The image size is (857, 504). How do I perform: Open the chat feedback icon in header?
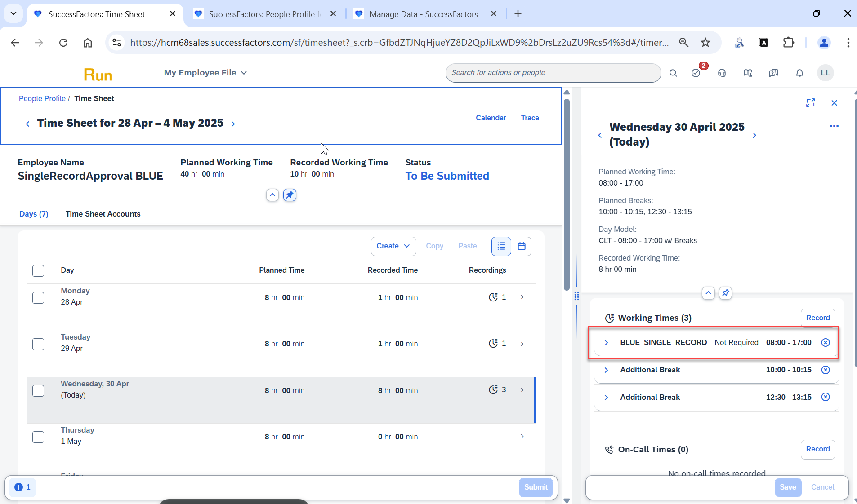[x=773, y=73]
